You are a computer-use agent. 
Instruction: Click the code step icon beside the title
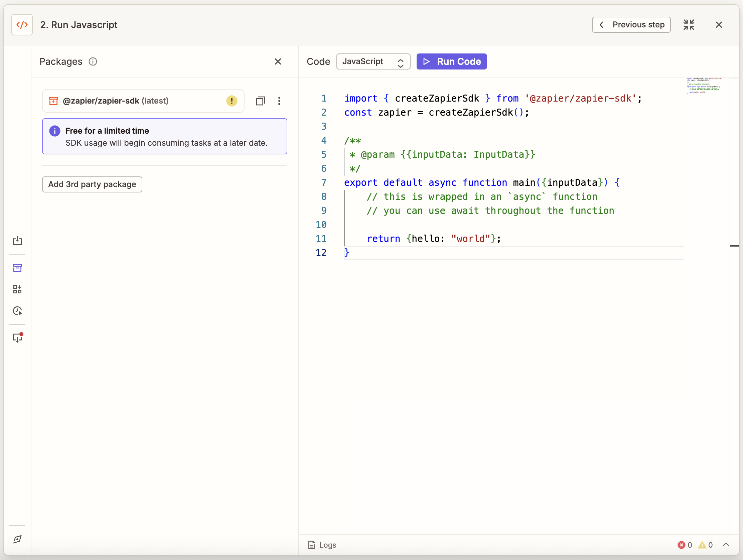[x=22, y=24]
